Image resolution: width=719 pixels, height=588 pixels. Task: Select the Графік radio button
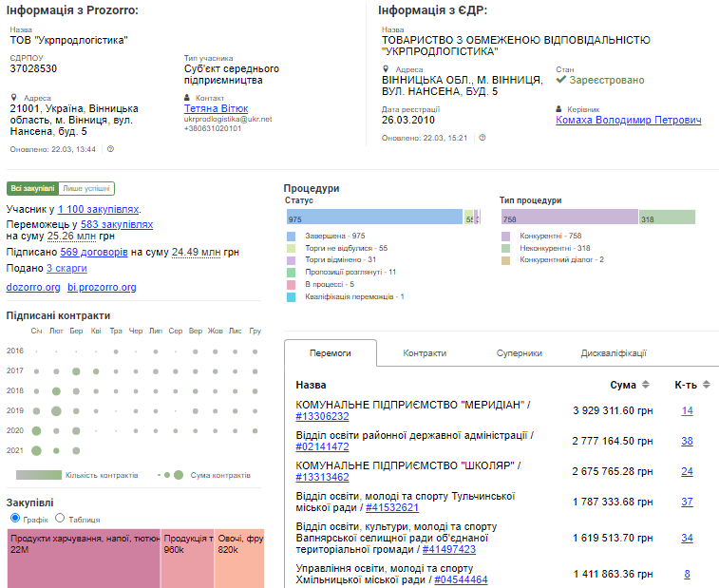tap(15, 518)
